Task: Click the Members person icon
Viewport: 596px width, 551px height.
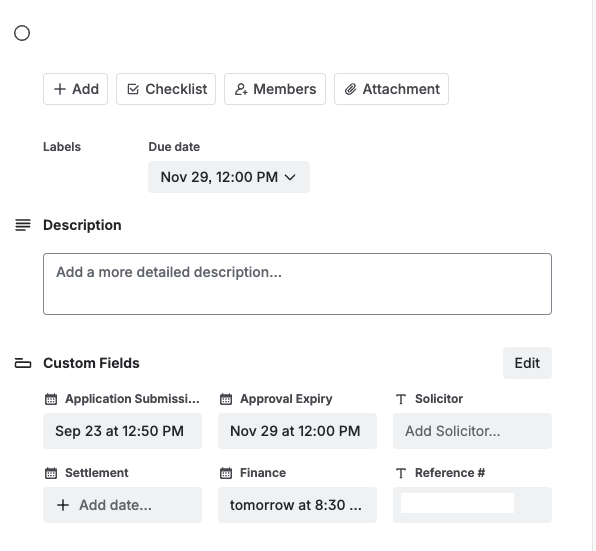Action: 241,89
